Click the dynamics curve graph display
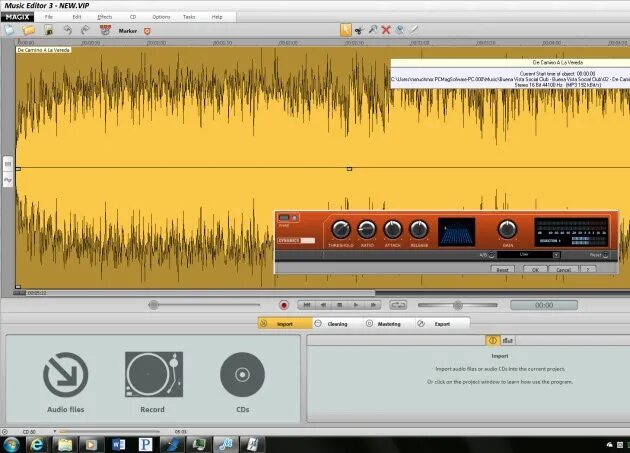Screen dimensions: 630x453 click(x=456, y=232)
